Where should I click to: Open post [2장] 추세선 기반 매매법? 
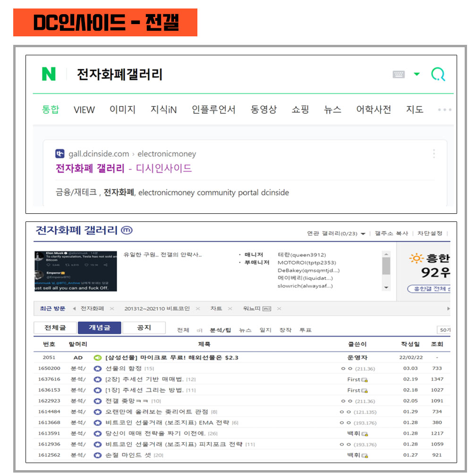pyautogui.click(x=144, y=379)
